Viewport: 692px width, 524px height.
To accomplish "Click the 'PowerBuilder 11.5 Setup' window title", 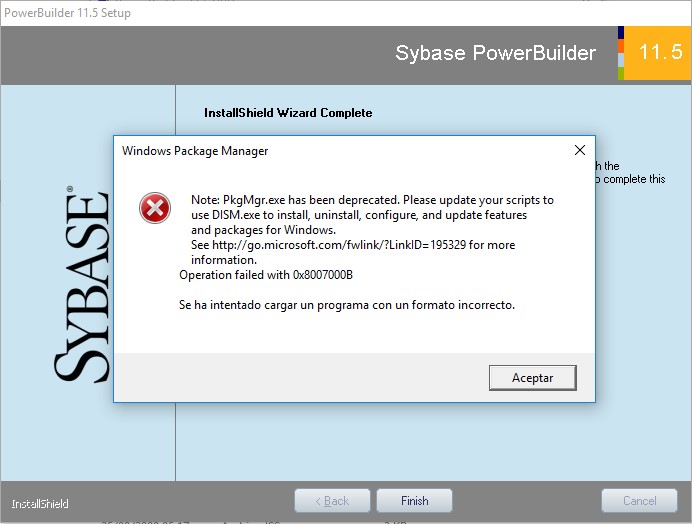I will (x=68, y=13).
